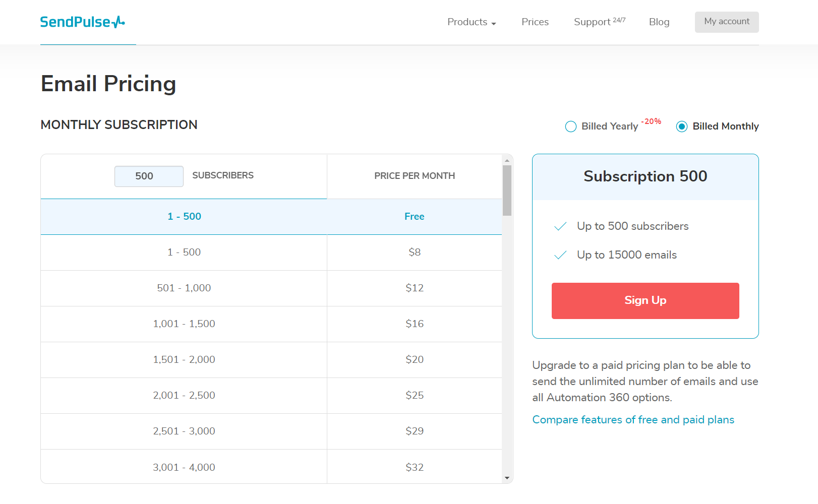Expand the Products navigation item
Image resolution: width=818 pixels, height=504 pixels.
pyautogui.click(x=467, y=22)
